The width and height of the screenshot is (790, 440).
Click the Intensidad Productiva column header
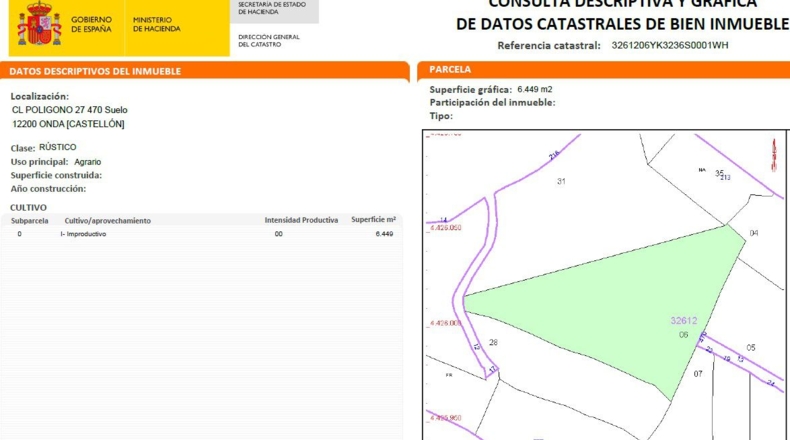coord(301,220)
